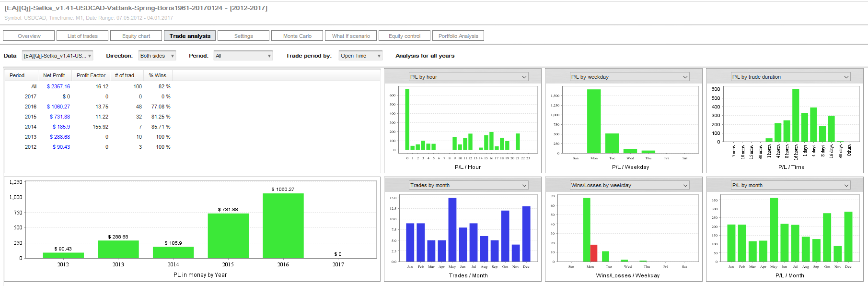
Task: Open the Overview tab
Action: coord(29,36)
